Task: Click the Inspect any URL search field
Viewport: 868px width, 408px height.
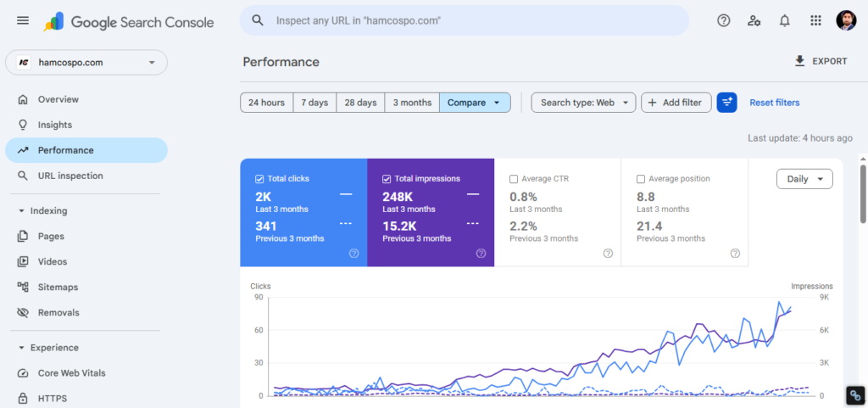Action: coord(465,20)
